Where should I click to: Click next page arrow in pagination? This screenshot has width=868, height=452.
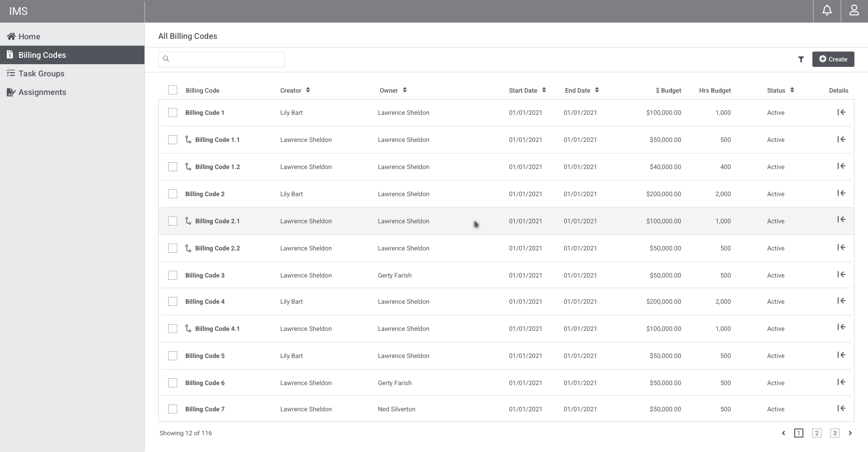(850, 433)
